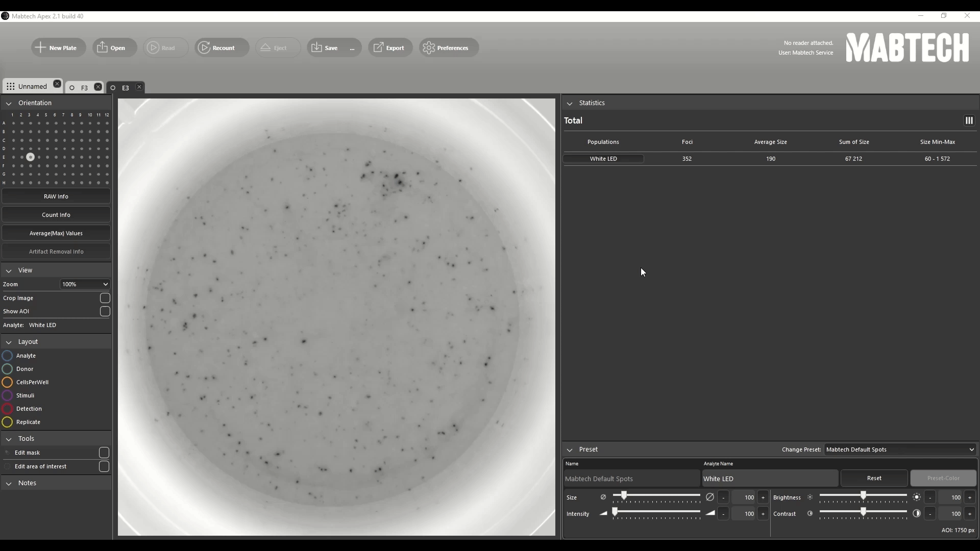
Task: Eject the plate tray
Action: 277,47
